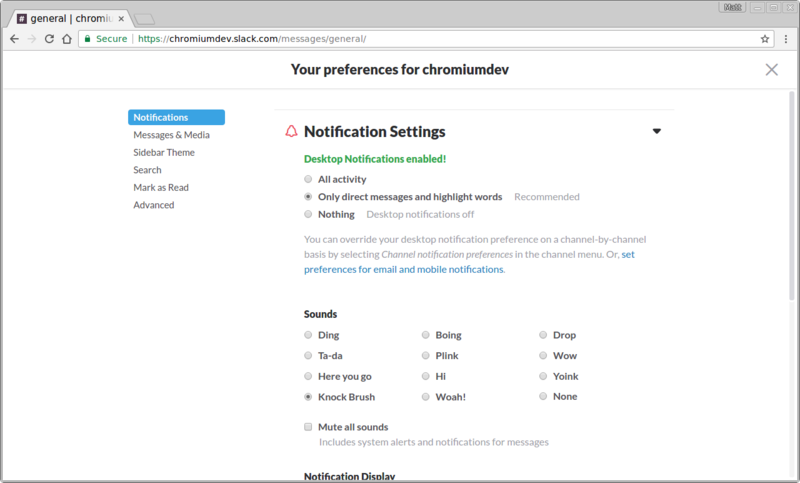Bookmark the page with the star icon

[x=765, y=39]
